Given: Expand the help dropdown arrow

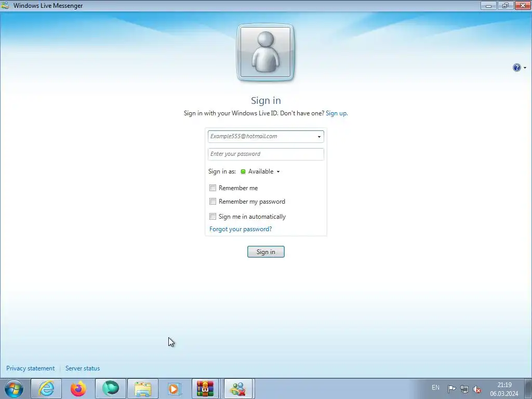Looking at the screenshot, I should (x=525, y=68).
